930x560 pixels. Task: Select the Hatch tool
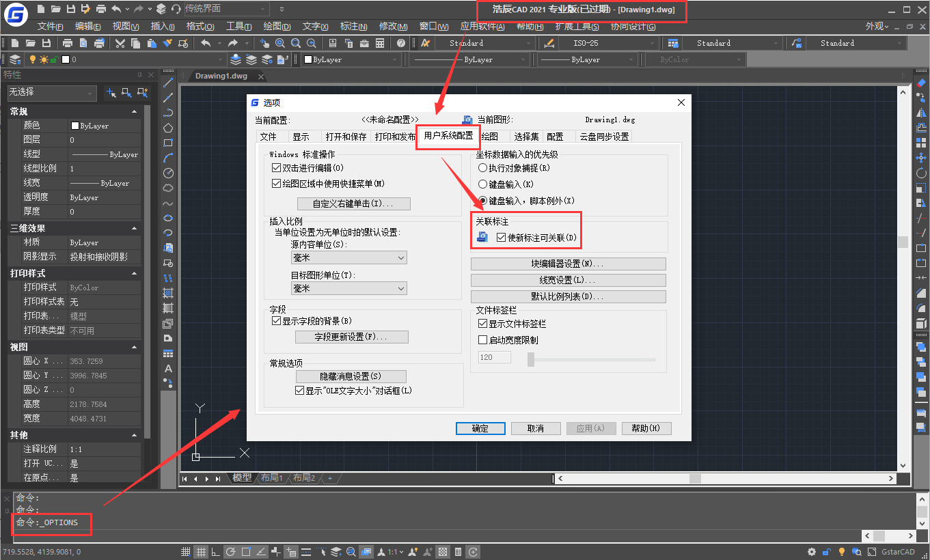pyautogui.click(x=168, y=293)
